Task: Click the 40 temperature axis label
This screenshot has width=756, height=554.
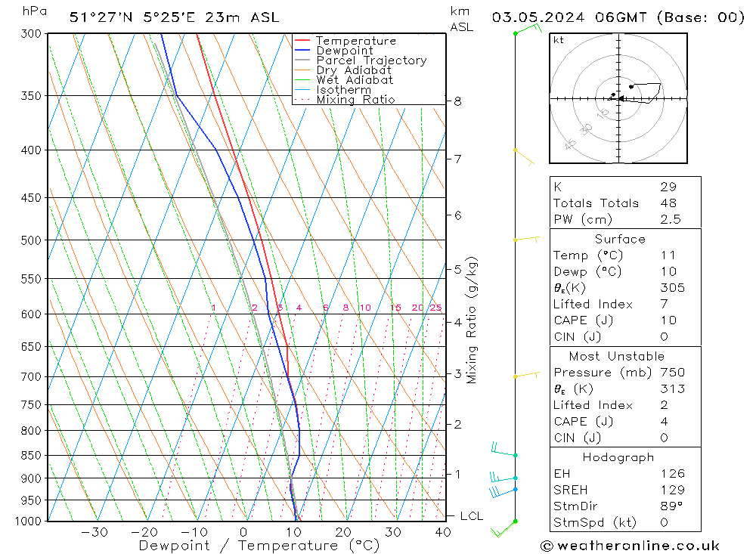Action: [x=442, y=532]
